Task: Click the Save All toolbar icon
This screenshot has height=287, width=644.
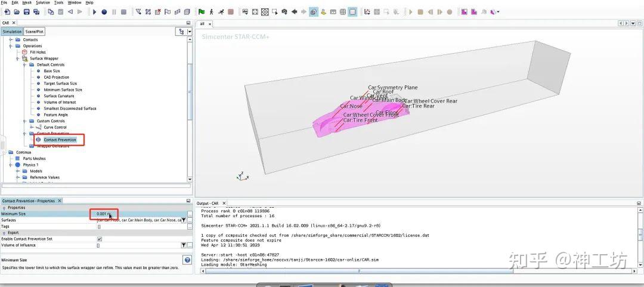Action: click(x=36, y=12)
